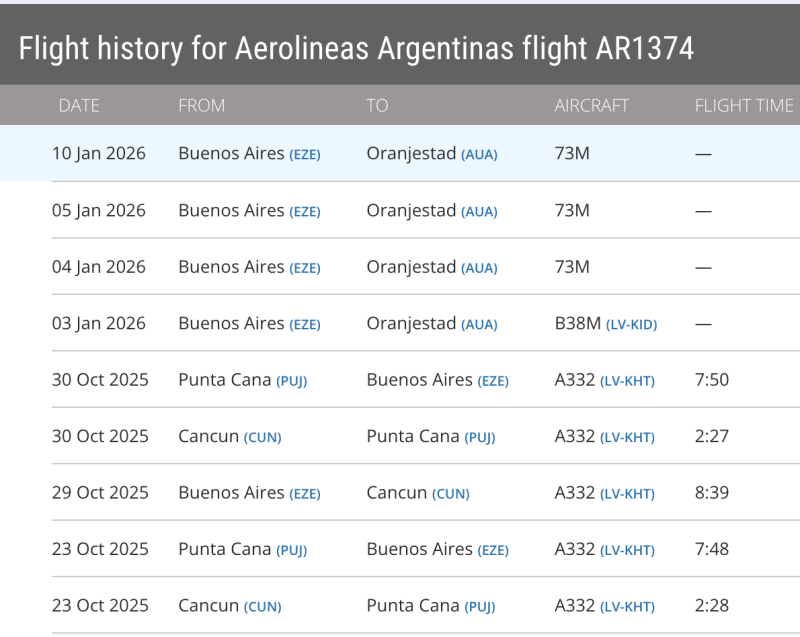Open AUA airport link for 04 Jan 2026
The width and height of the screenshot is (800, 637).
click(x=479, y=268)
